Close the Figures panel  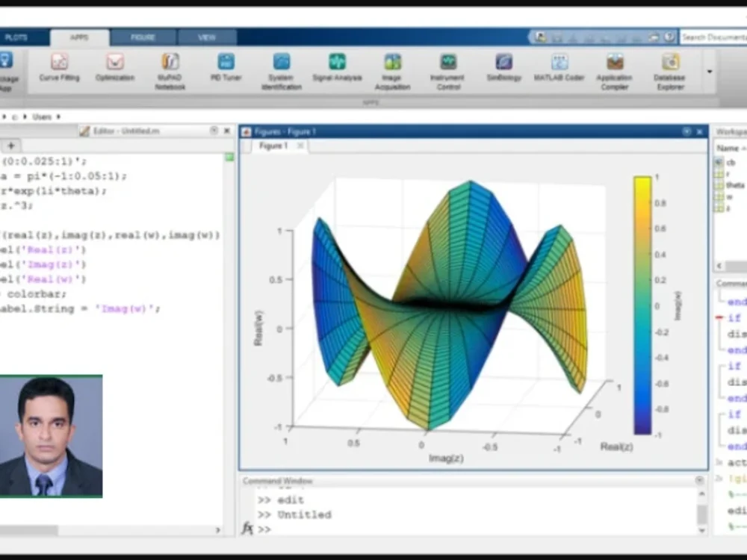click(x=700, y=131)
